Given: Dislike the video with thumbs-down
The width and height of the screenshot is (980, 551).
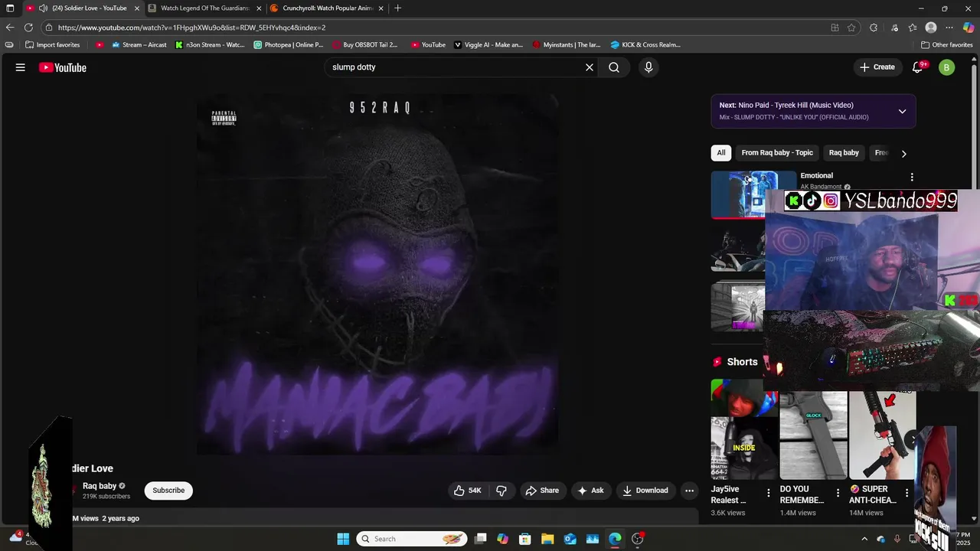Looking at the screenshot, I should pyautogui.click(x=501, y=491).
